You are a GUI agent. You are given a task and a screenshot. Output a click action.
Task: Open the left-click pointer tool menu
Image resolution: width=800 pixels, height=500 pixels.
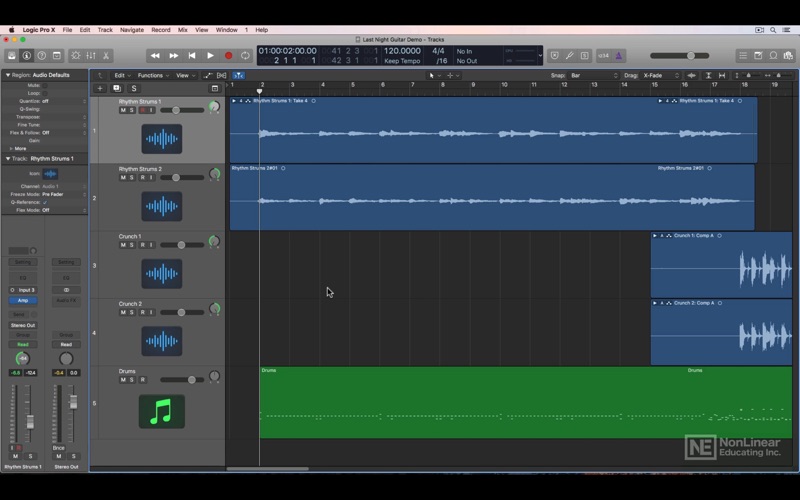click(434, 76)
